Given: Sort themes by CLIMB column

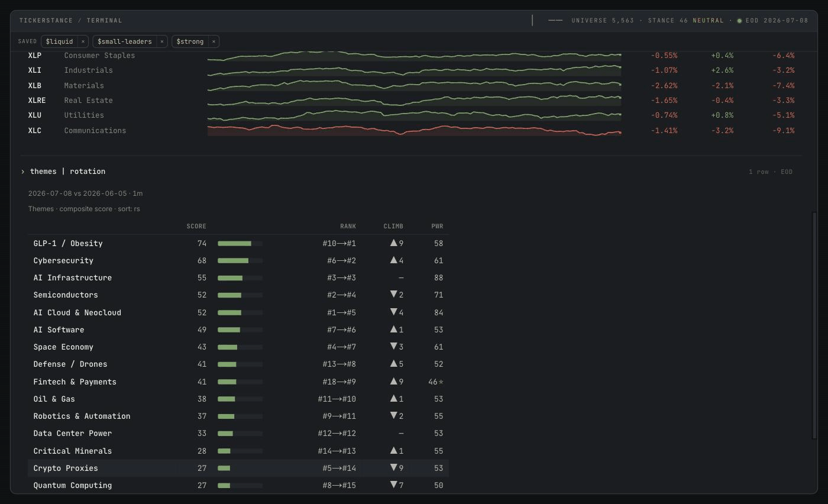Looking at the screenshot, I should (393, 227).
